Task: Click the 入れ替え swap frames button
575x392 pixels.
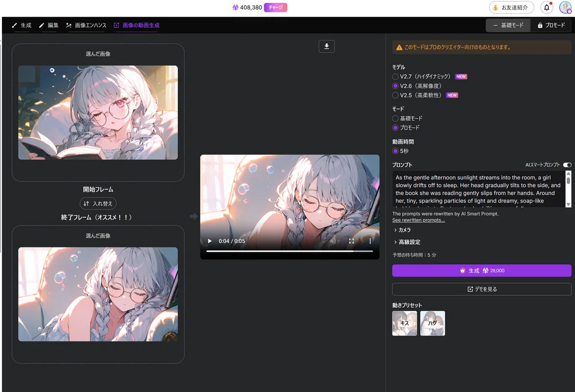Action: click(x=98, y=203)
